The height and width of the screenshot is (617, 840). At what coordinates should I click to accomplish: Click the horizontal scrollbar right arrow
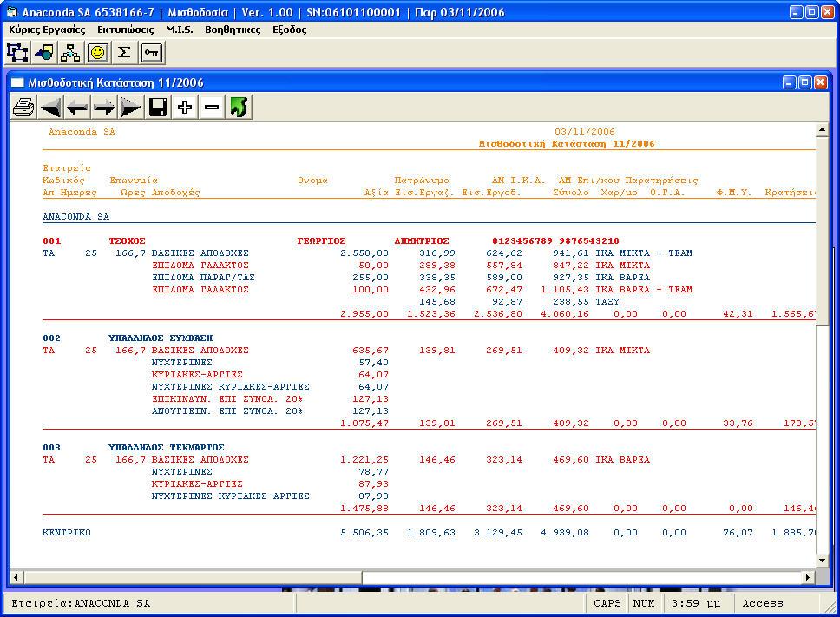tap(809, 577)
